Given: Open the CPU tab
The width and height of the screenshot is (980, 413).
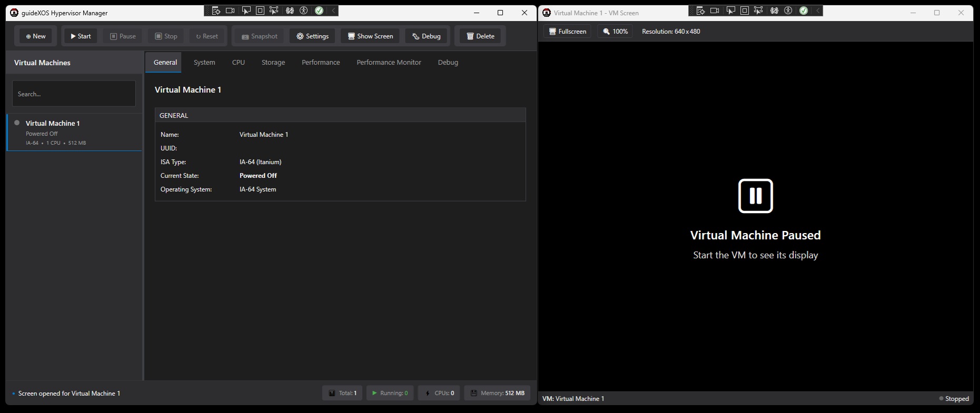Looking at the screenshot, I should [239, 62].
